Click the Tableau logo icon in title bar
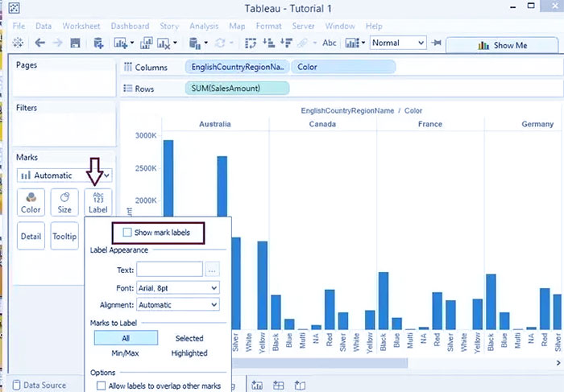The width and height of the screenshot is (564, 392). (x=14, y=8)
